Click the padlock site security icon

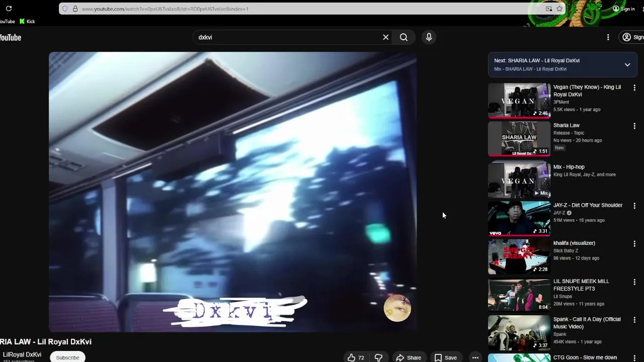point(75,9)
